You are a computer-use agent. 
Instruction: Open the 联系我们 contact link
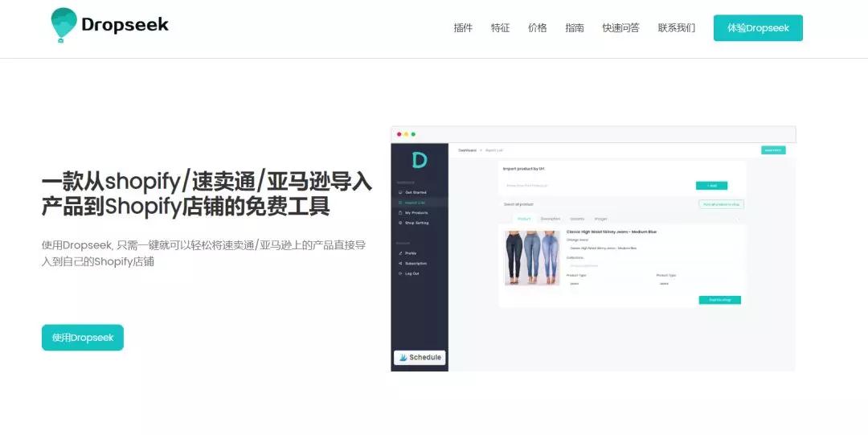click(x=676, y=27)
